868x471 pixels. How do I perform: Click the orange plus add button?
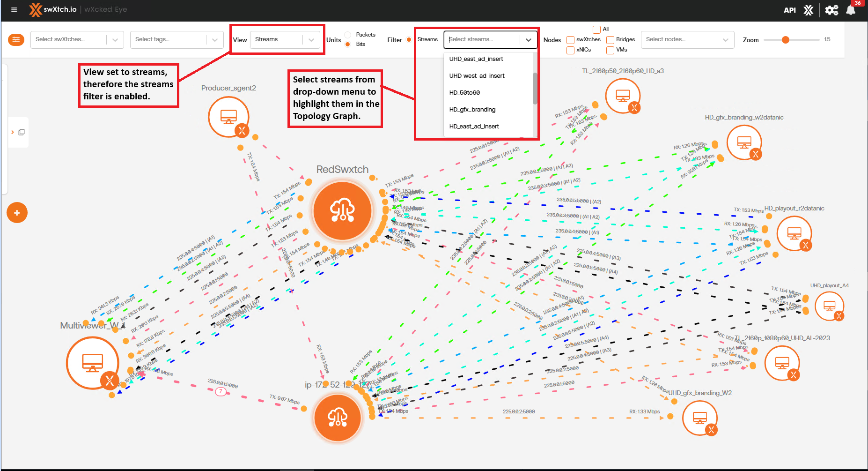(x=17, y=213)
